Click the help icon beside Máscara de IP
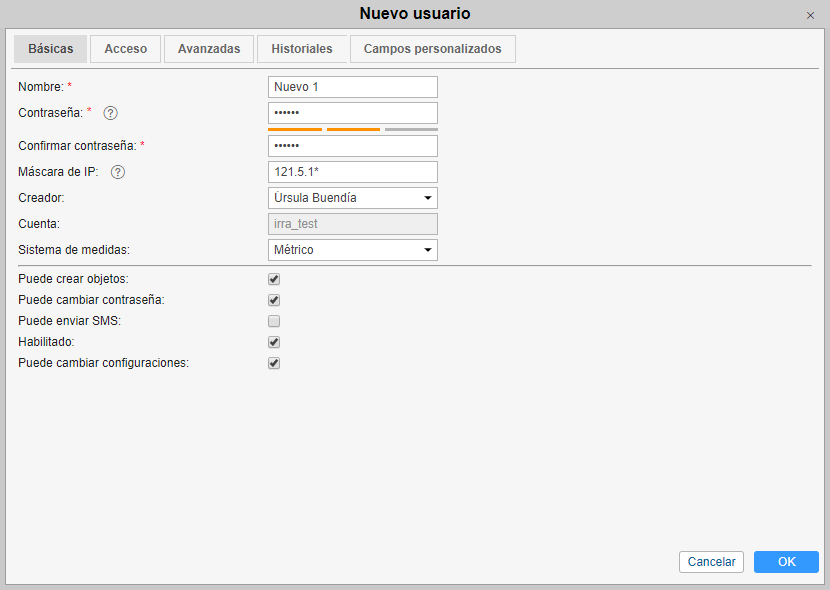 pyautogui.click(x=118, y=172)
